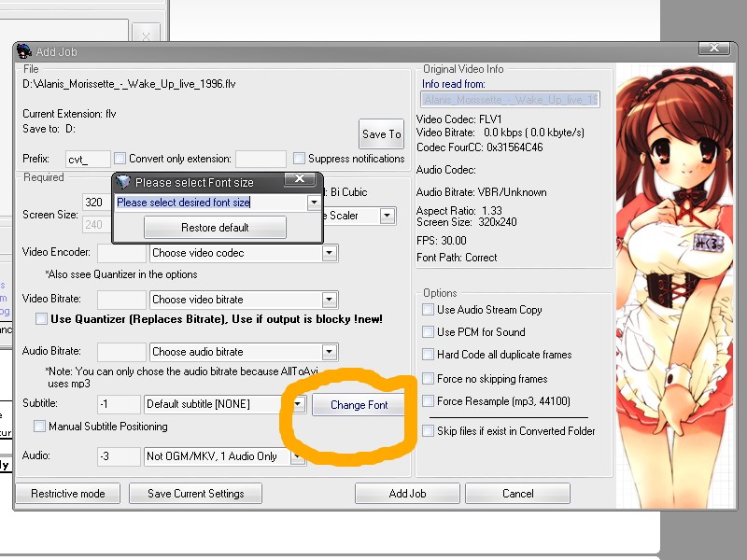Cancel the Add Job dialog
Image resolution: width=747 pixels, height=560 pixels.
click(517, 494)
